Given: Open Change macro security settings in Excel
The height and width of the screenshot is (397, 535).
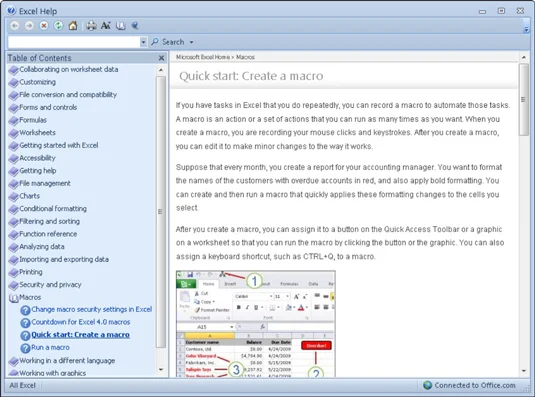Looking at the screenshot, I should click(86, 310).
